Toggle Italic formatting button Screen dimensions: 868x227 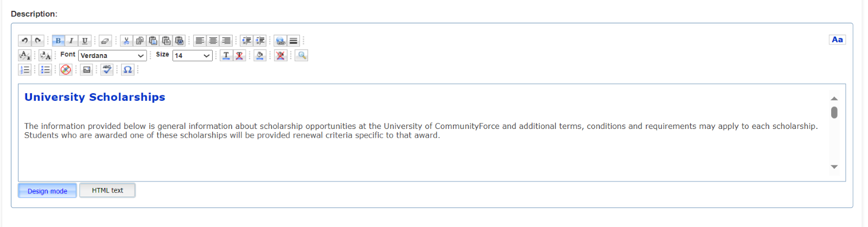[71, 41]
